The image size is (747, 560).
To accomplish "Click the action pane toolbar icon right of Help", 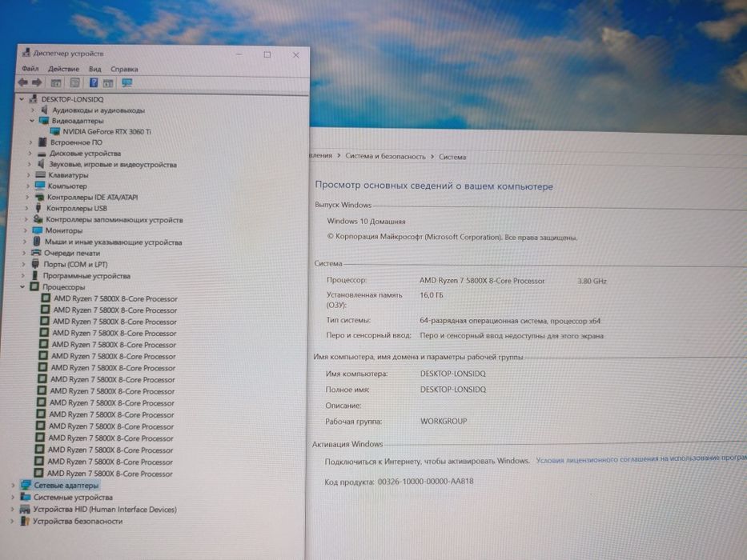I will pyautogui.click(x=108, y=83).
